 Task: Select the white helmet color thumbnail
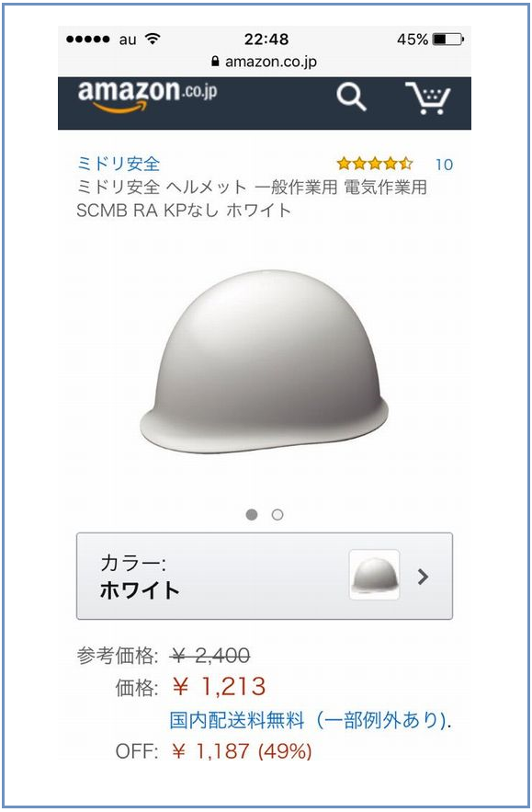click(374, 575)
